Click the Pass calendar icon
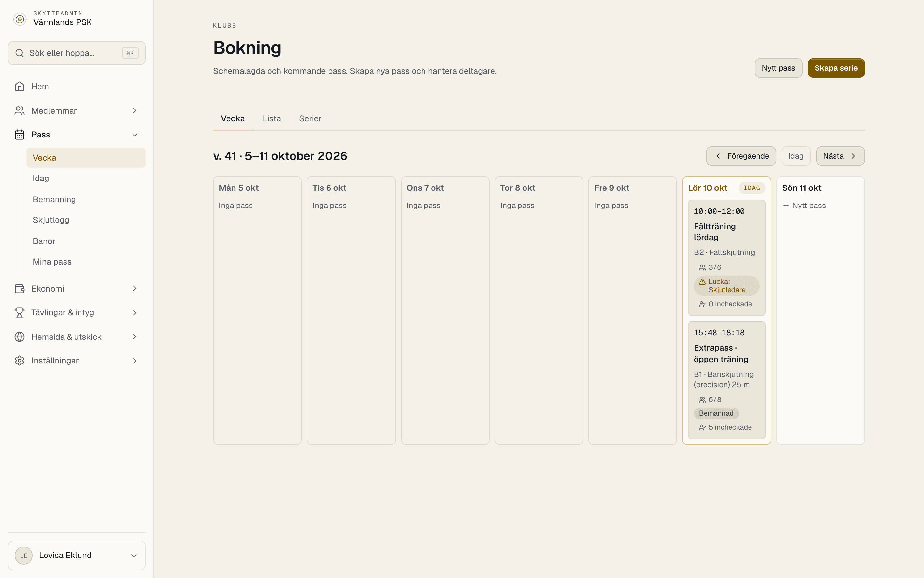Screen dimensions: 924x578 tap(20, 135)
